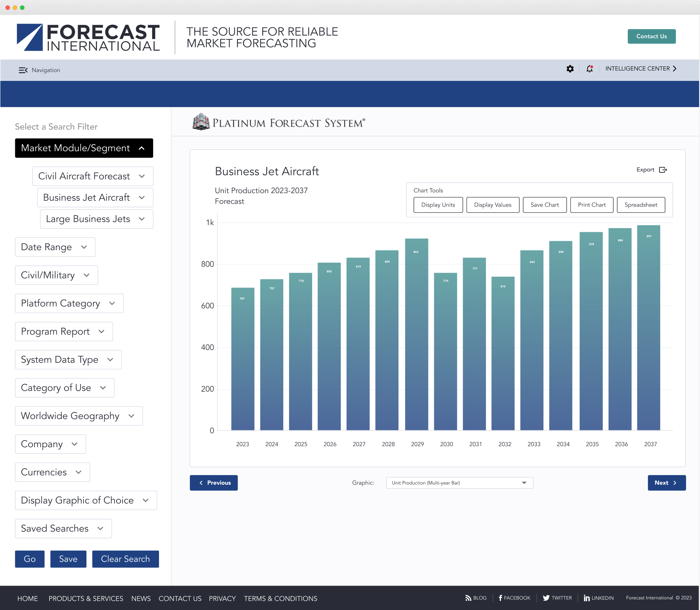Image resolution: width=700 pixels, height=610 pixels.
Task: Click the Go button
Action: pyautogui.click(x=30, y=559)
